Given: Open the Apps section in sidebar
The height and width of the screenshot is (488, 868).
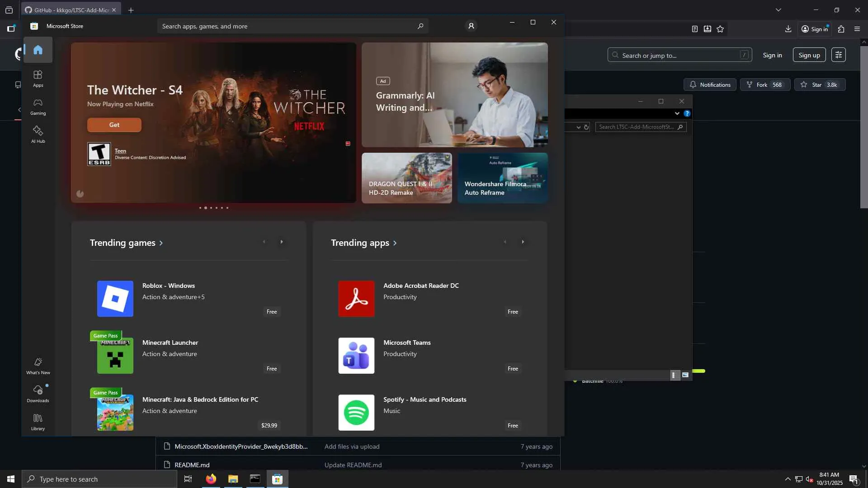Looking at the screenshot, I should tap(38, 78).
